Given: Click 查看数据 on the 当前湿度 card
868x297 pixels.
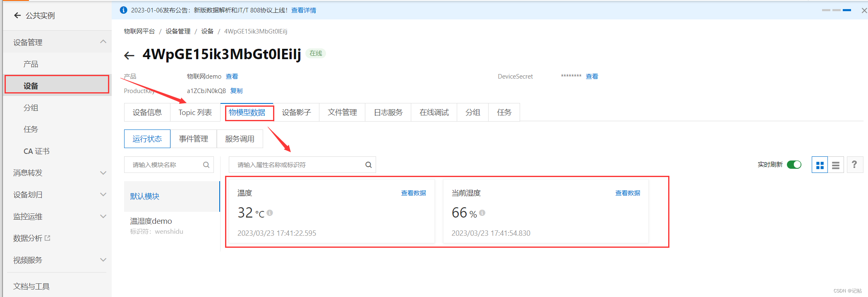Looking at the screenshot, I should (628, 193).
